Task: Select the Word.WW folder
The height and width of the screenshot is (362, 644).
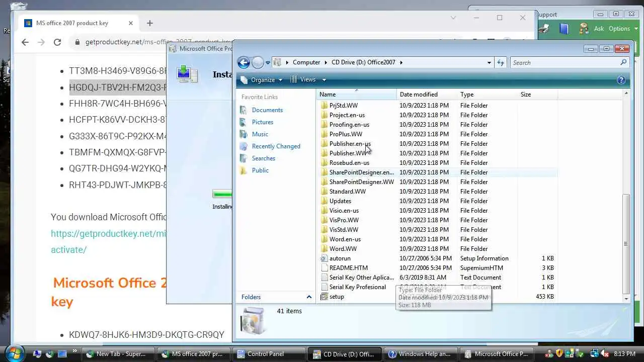Action: tap(343, 249)
